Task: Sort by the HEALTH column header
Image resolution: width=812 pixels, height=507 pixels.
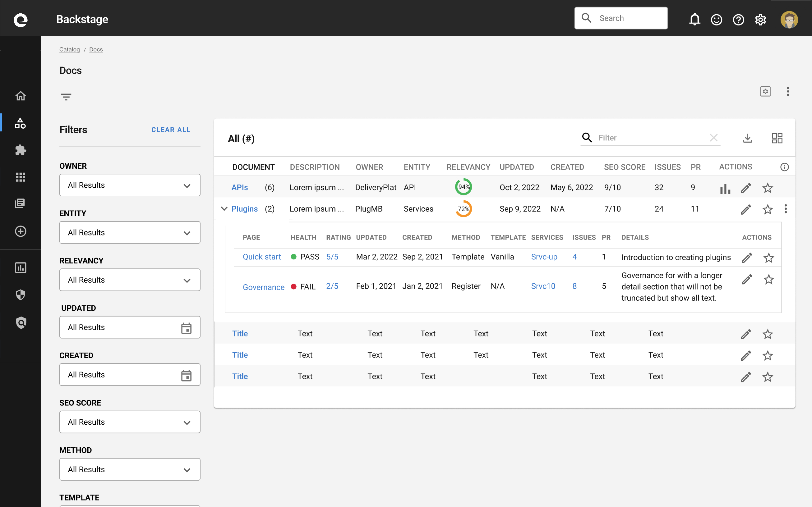Action: [303, 237]
